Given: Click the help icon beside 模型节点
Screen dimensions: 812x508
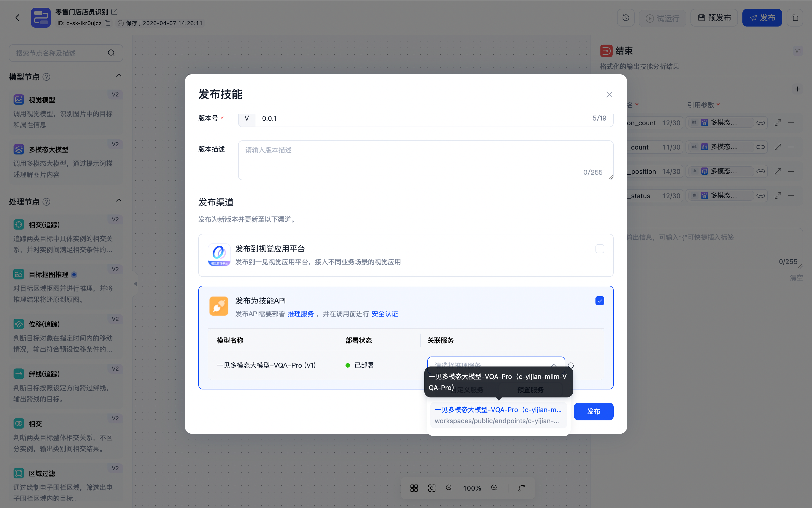Looking at the screenshot, I should click(47, 77).
